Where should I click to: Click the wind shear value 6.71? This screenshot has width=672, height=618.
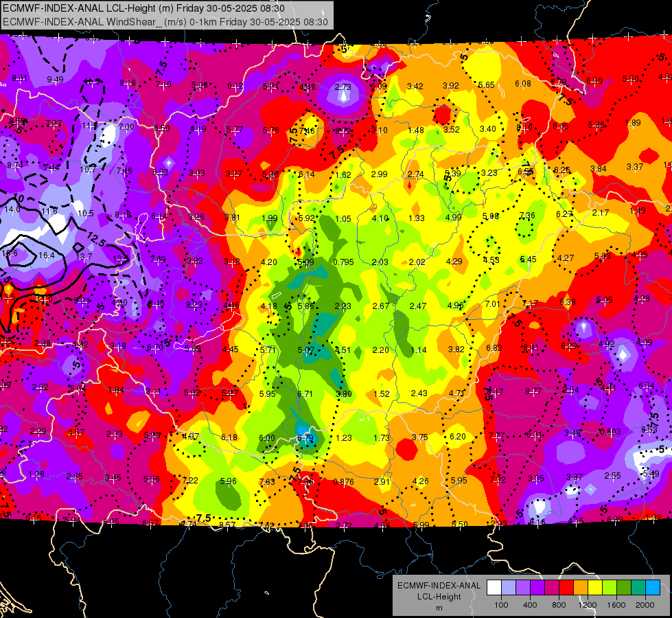pos(305,393)
